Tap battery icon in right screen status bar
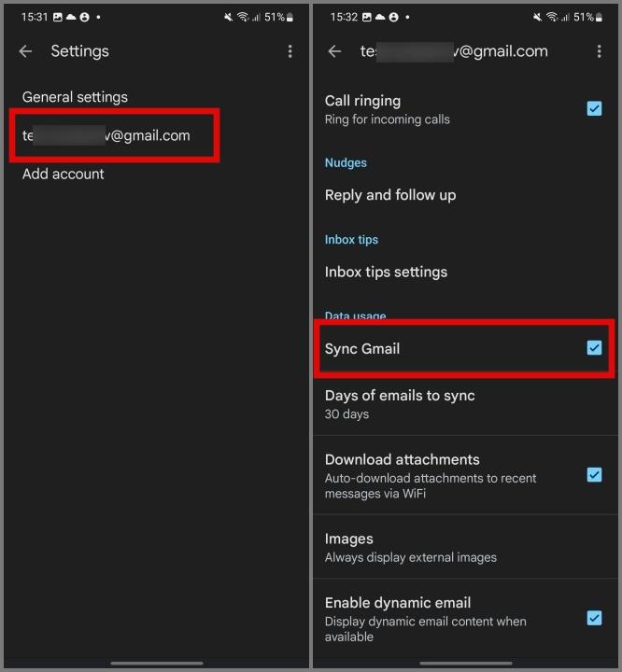This screenshot has width=622, height=672. [599, 17]
